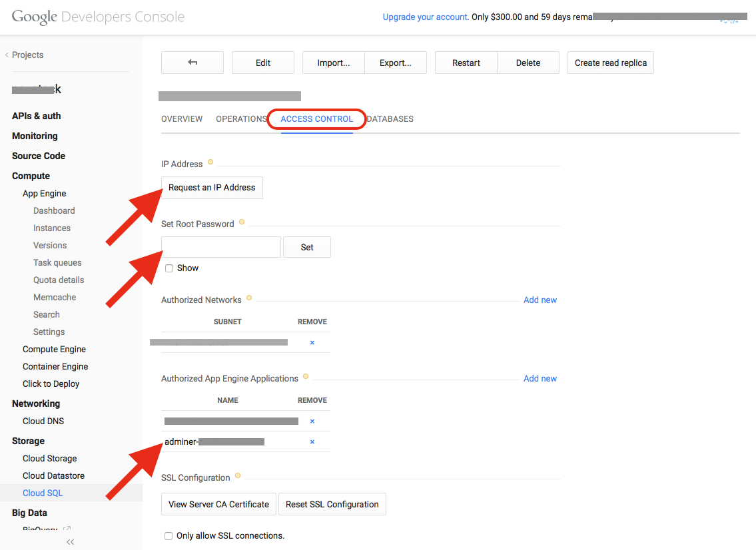Click Request an IP Address button

click(212, 188)
